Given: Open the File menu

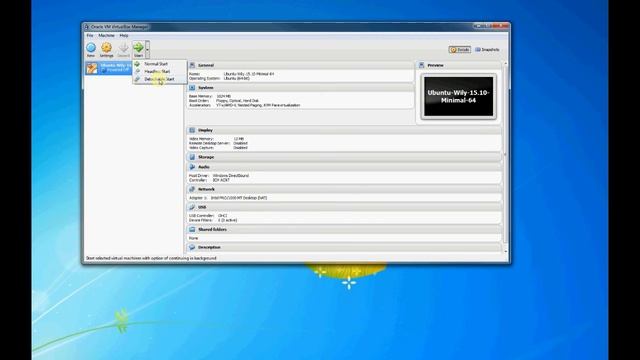Looking at the screenshot, I should pyautogui.click(x=90, y=36).
